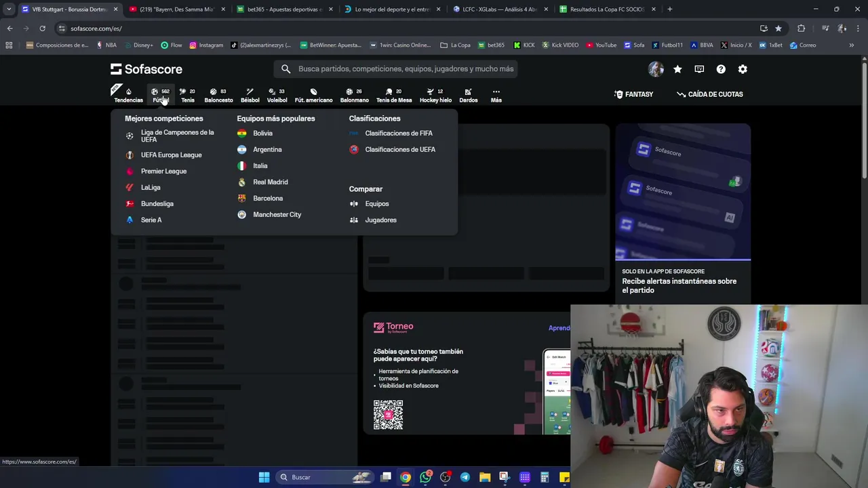The height and width of the screenshot is (488, 868).
Task: Open Calculator from the taskbar
Action: 545,477
